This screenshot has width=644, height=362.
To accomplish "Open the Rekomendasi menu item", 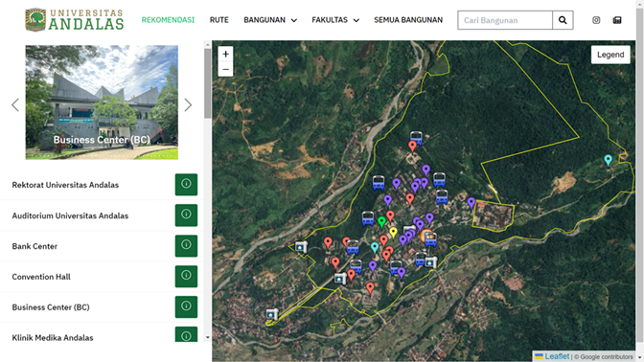I will [x=168, y=20].
